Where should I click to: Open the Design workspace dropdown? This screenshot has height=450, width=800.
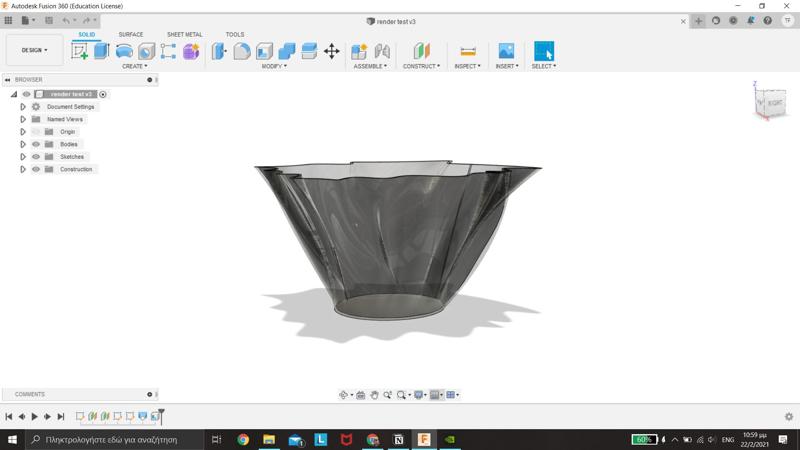pos(34,50)
